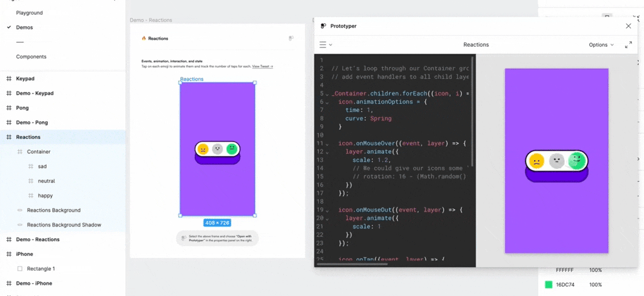Select Reactions Background Shadow layer
This screenshot has width=644, height=296.
click(64, 225)
